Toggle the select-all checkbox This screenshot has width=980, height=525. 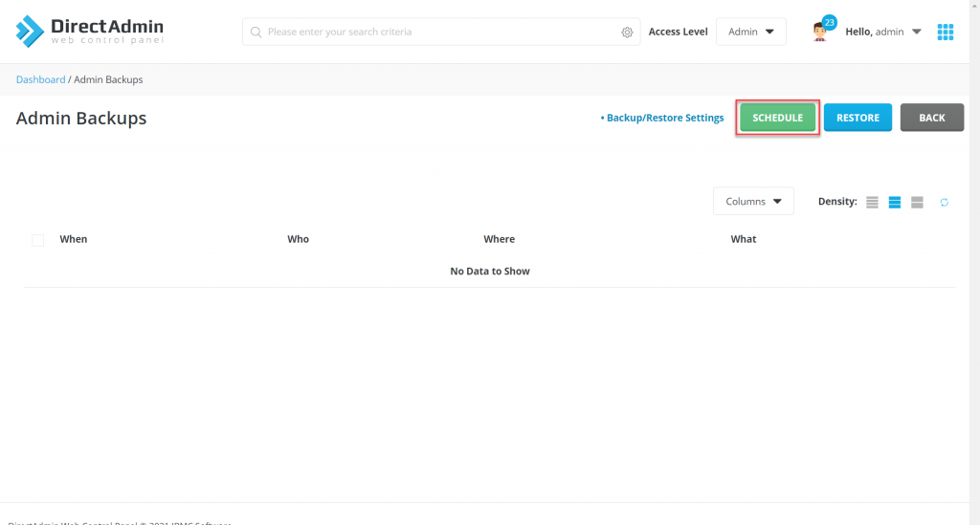coord(37,240)
